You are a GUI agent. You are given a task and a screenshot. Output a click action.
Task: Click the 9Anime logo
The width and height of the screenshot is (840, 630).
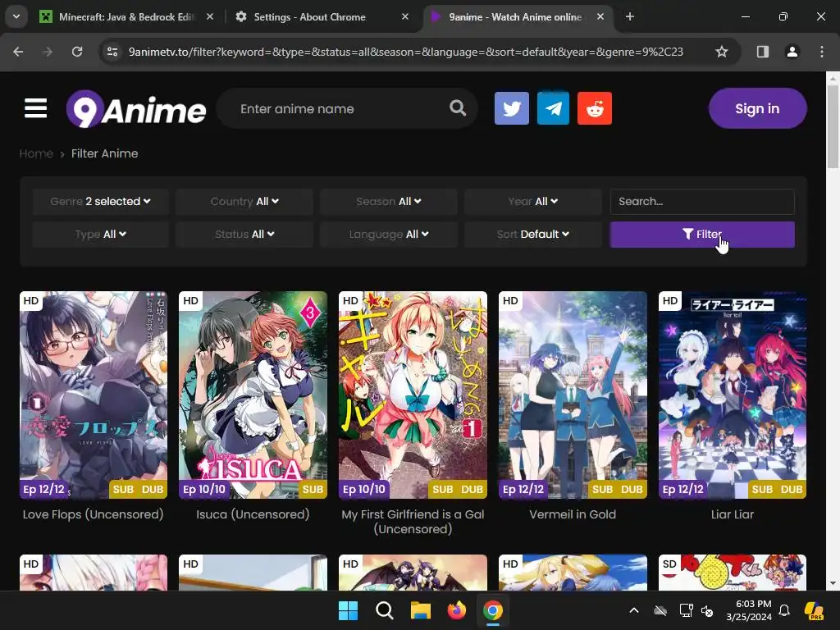point(136,109)
